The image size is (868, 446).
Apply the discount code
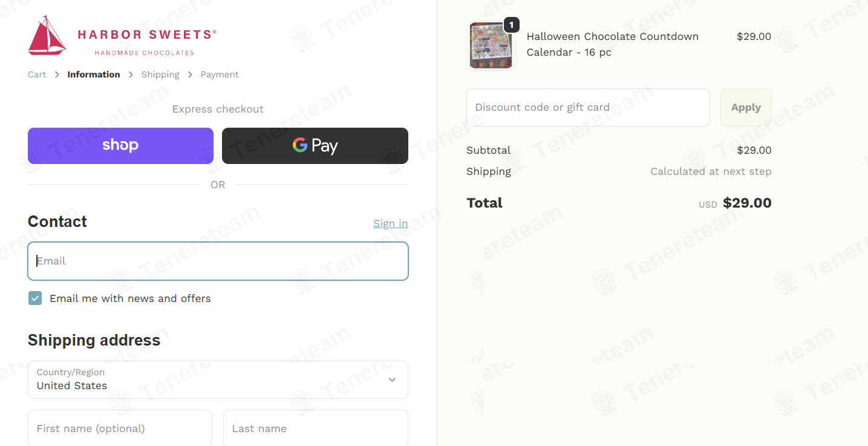746,107
